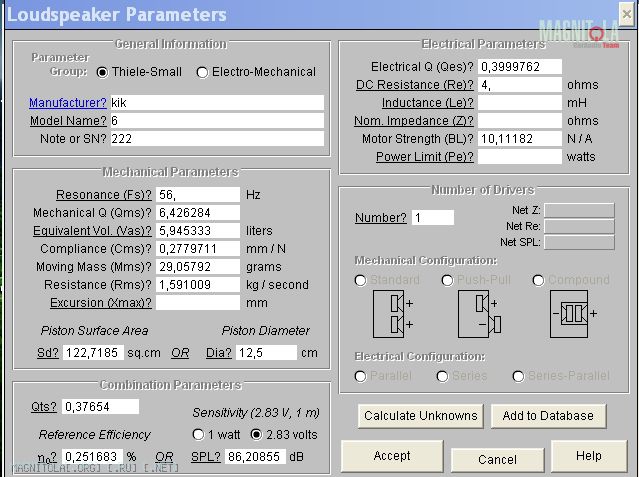Select the Electro-Mechanical parameter group
Viewport: 639px width, 477px height.
click(x=203, y=72)
